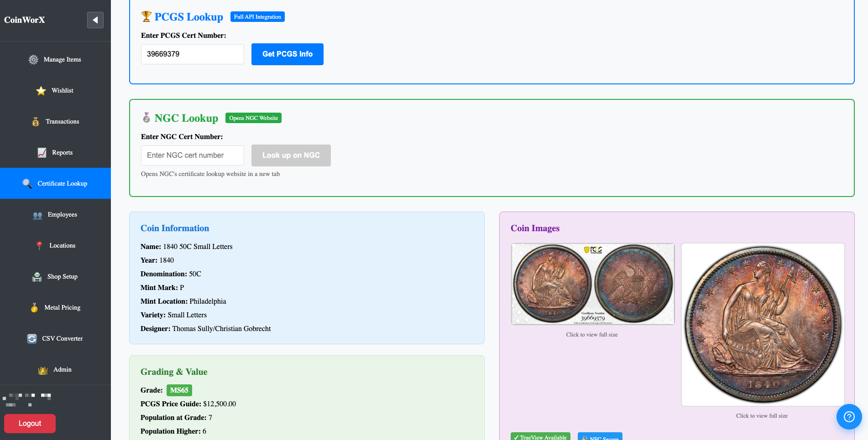Click the Admin crown icon
This screenshot has width=868, height=440.
pos(43,370)
